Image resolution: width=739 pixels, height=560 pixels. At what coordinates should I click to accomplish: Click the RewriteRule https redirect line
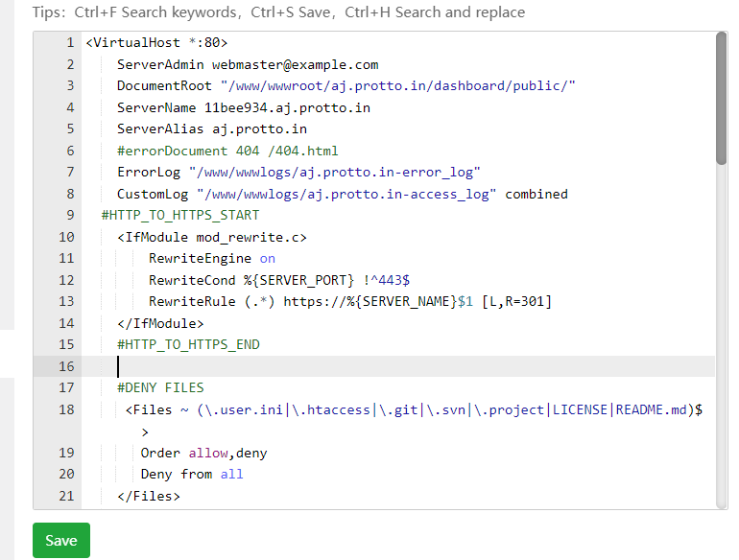point(349,301)
